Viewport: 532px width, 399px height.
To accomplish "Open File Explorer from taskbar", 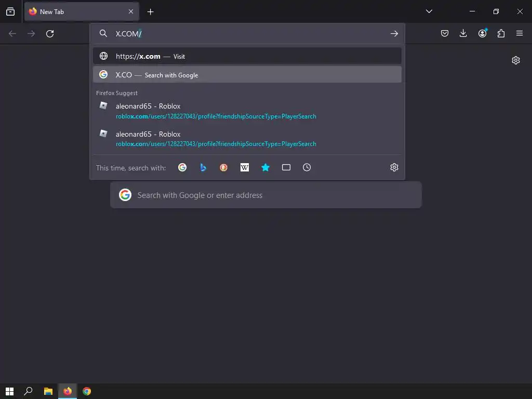I will (48, 391).
